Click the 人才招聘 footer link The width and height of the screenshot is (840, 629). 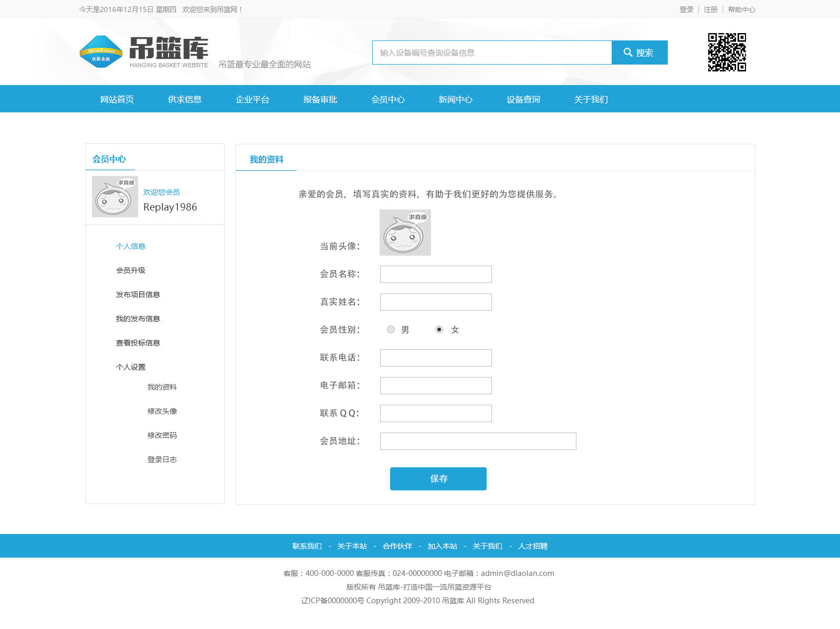tap(533, 546)
